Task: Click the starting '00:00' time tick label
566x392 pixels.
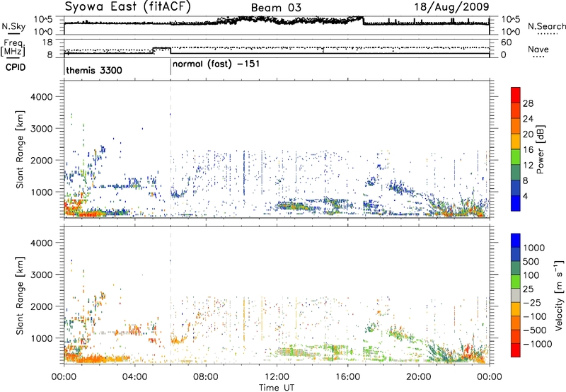Action: [64, 377]
